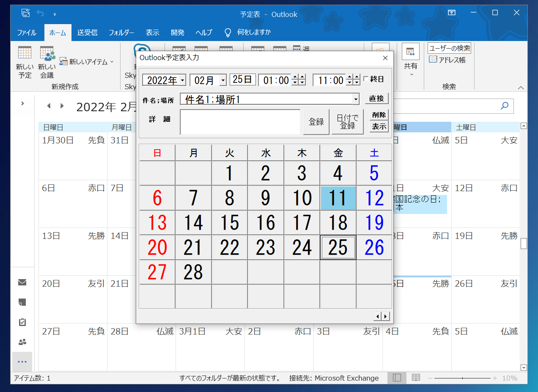Viewport: 538px width, 392px height.
Task: Click the 登録 register button
Action: [x=316, y=122]
